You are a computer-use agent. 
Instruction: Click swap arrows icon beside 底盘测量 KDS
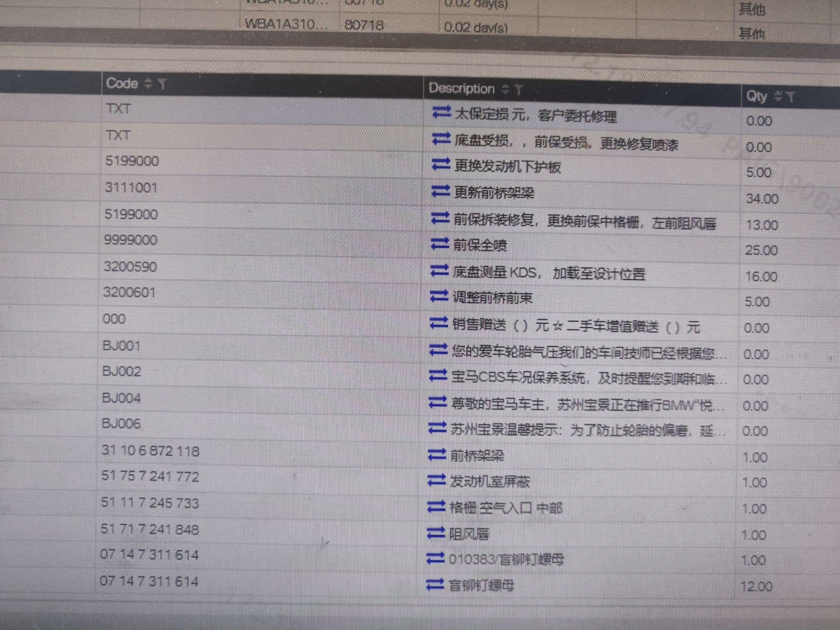[x=439, y=270]
